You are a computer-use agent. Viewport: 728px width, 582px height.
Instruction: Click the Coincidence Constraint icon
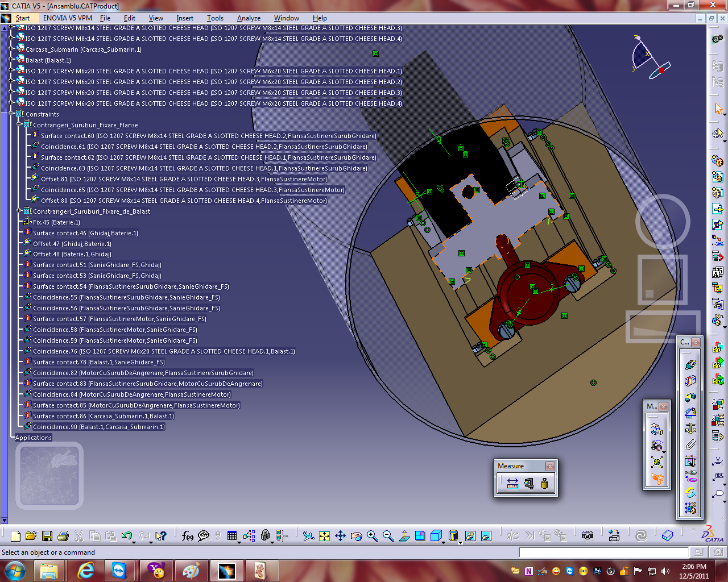click(x=690, y=364)
